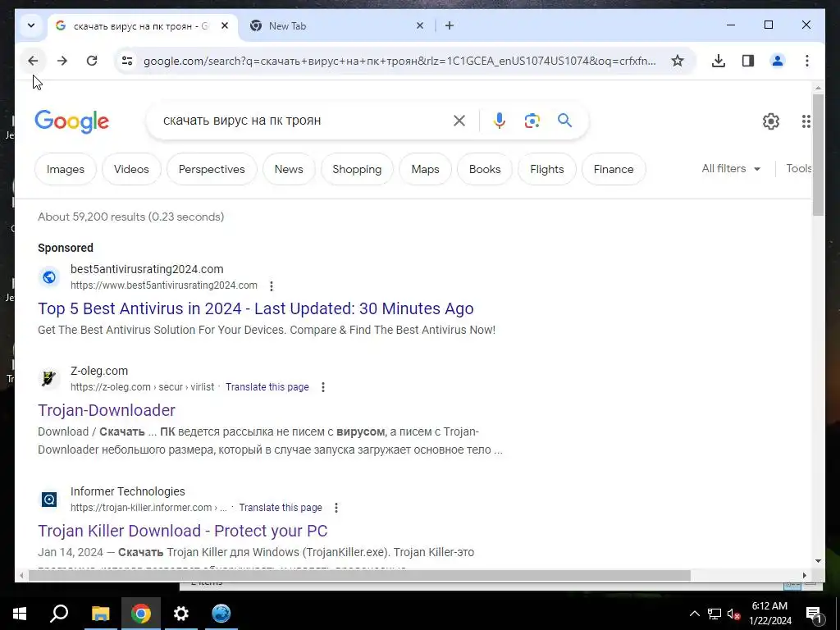Select the News filter
Viewport: 840px width, 630px height.
(289, 169)
